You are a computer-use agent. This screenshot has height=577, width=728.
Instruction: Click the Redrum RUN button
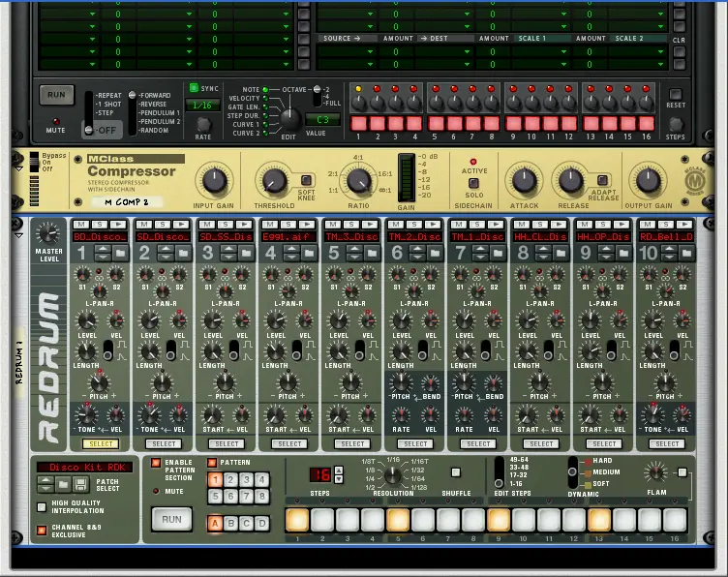(171, 520)
